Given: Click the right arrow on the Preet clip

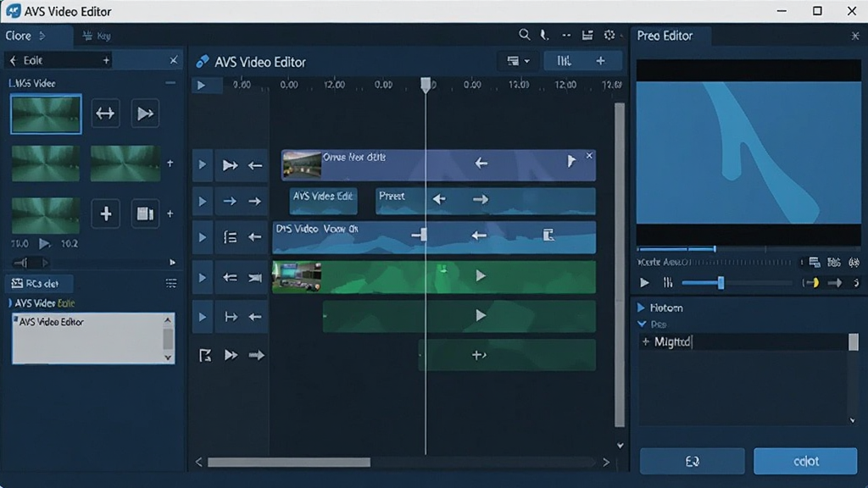Looking at the screenshot, I should tap(480, 199).
